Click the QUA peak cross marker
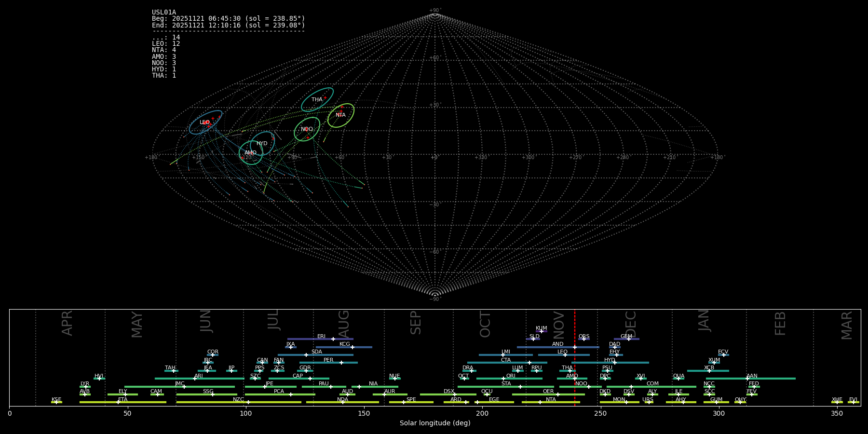 [x=678, y=379]
